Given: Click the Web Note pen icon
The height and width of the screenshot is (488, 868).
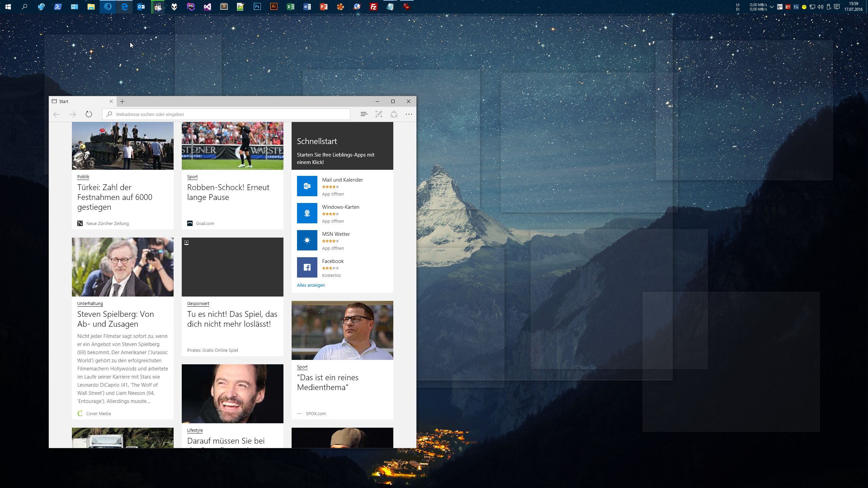Looking at the screenshot, I should coord(379,114).
